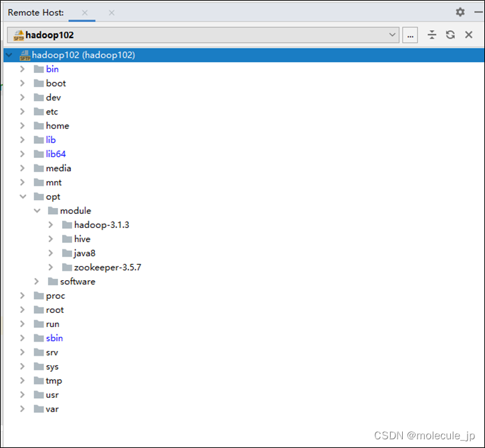Expand the media folder
This screenshot has width=485, height=448.
pos(22,168)
